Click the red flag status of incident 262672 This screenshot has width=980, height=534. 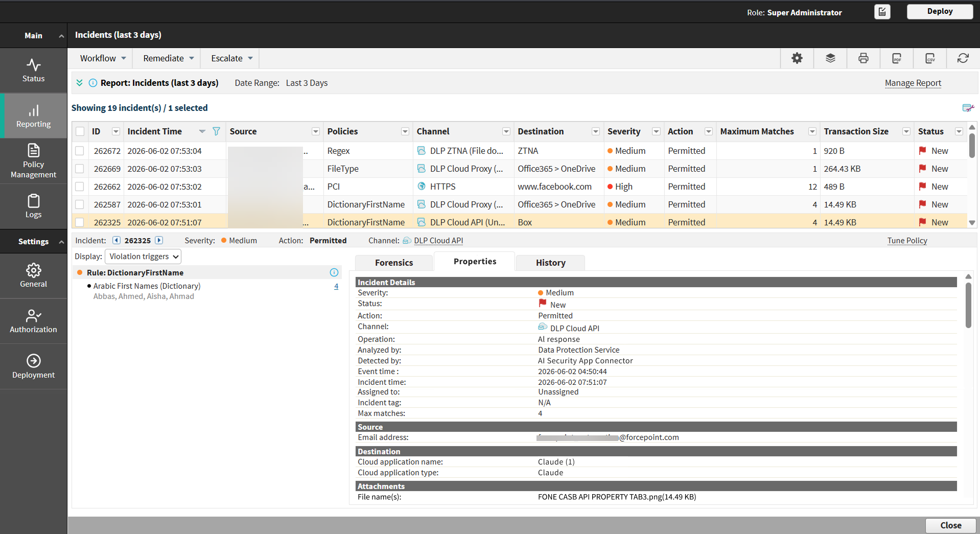(922, 151)
